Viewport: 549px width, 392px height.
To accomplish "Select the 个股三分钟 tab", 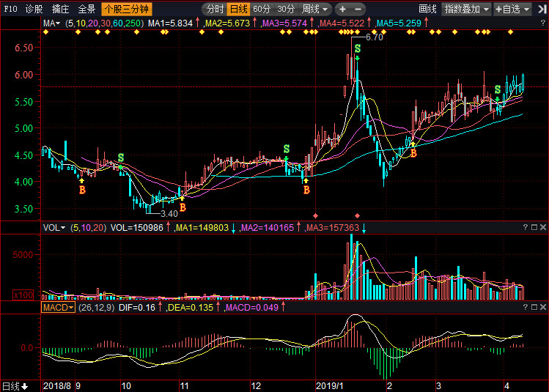I will [125, 10].
